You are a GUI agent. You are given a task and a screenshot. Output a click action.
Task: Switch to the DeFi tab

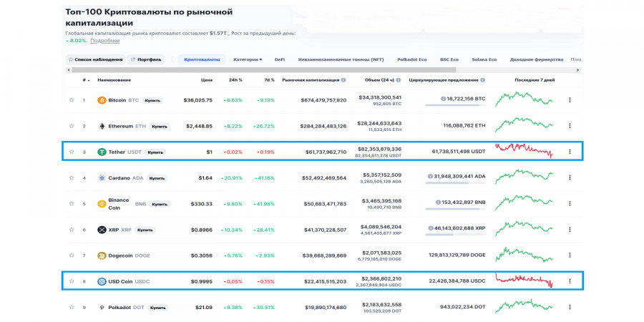[x=280, y=59]
